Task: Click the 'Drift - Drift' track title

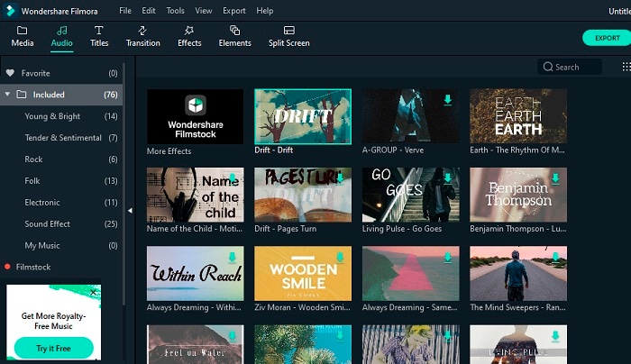Action: [274, 150]
